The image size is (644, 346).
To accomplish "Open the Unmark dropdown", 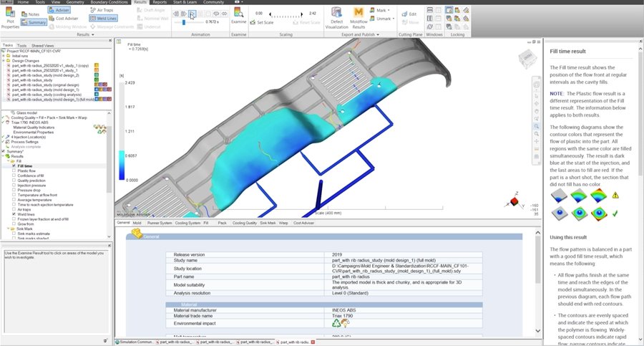I will click(x=382, y=19).
